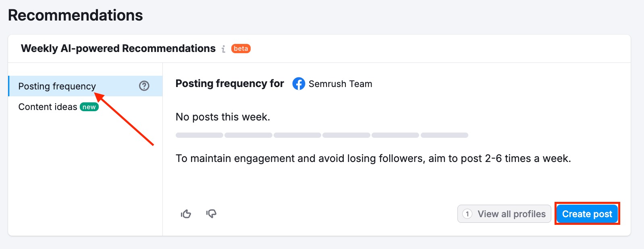Click the Weekly AI-powered Recommendations title

tap(118, 48)
